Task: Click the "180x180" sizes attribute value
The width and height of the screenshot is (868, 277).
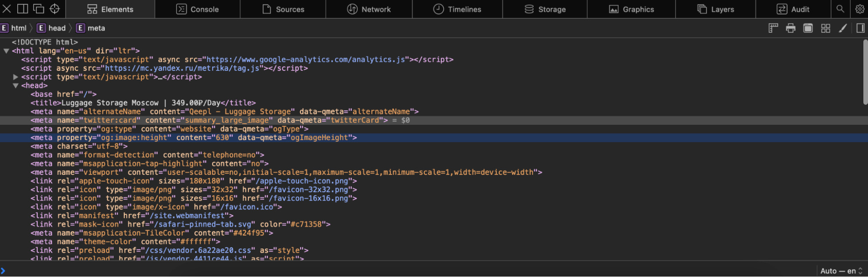Action: [x=205, y=181]
